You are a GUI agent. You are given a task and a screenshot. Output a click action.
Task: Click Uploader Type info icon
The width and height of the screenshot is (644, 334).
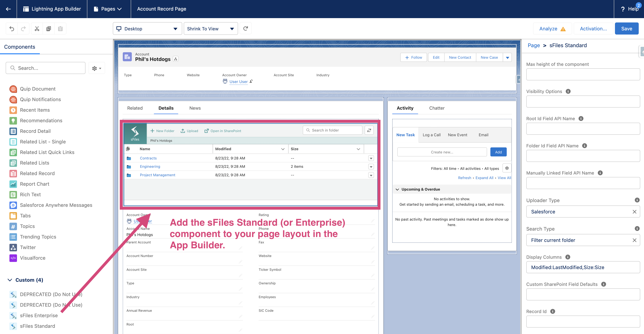click(x=637, y=200)
